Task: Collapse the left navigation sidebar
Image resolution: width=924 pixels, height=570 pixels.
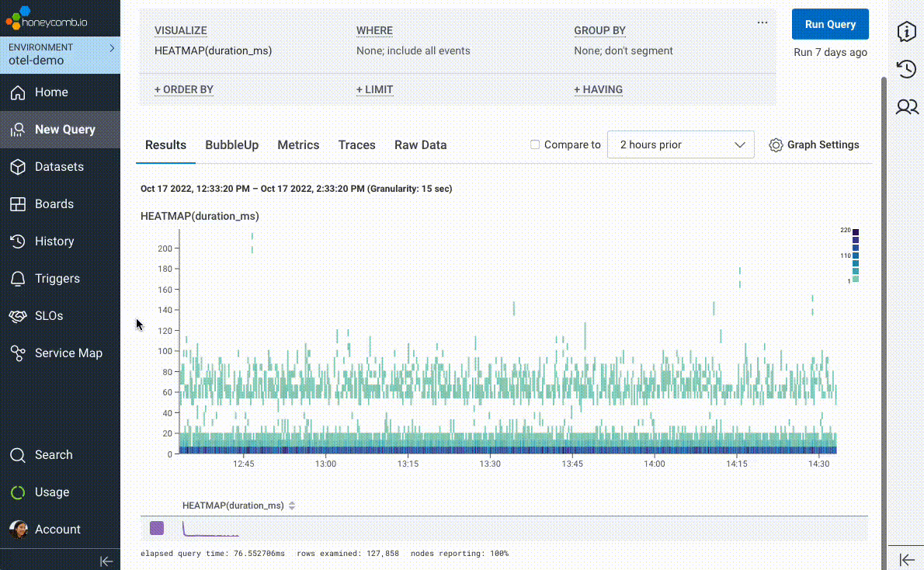Action: [106, 561]
